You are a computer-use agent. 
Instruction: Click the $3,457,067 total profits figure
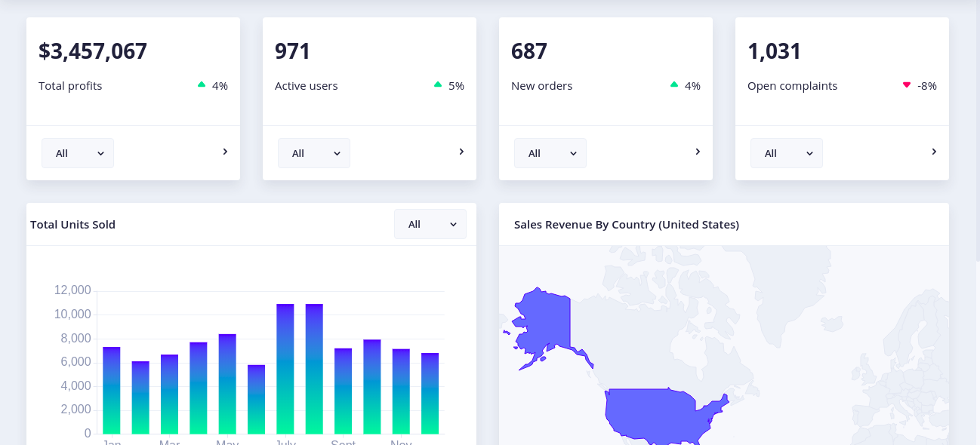click(93, 51)
